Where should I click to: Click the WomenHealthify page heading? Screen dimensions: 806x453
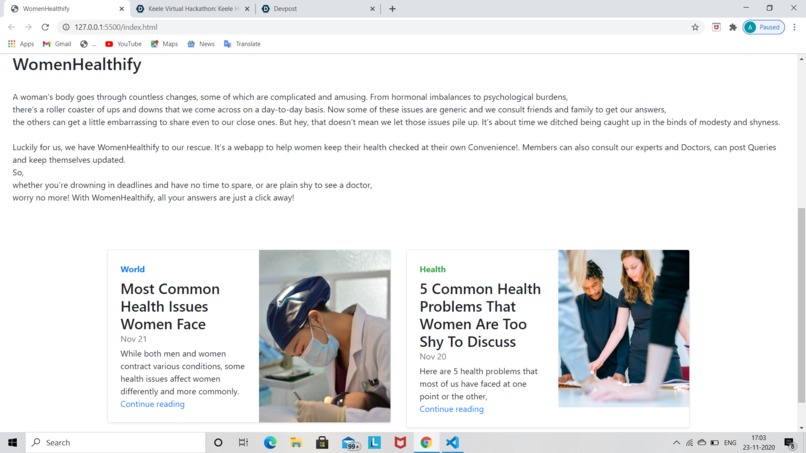tap(77, 64)
